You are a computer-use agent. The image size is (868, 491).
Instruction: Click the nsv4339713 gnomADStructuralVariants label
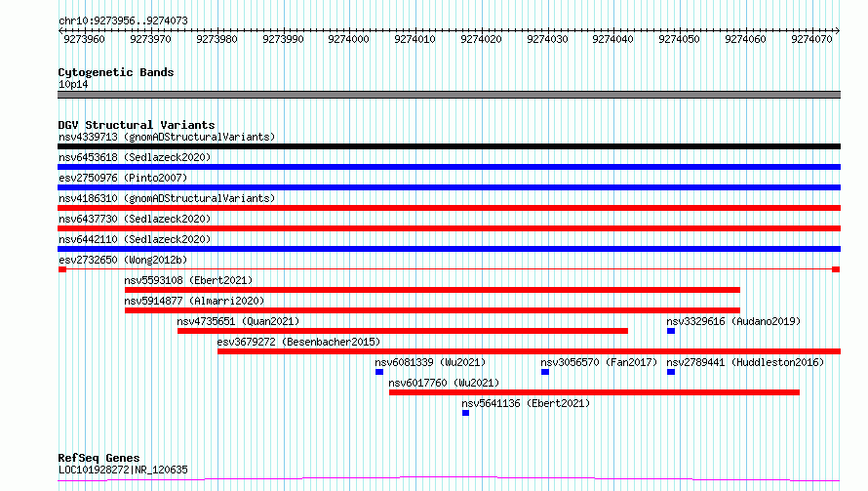(x=167, y=137)
